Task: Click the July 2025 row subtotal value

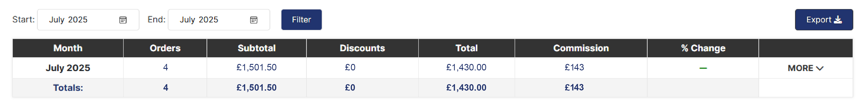Action: tap(256, 67)
